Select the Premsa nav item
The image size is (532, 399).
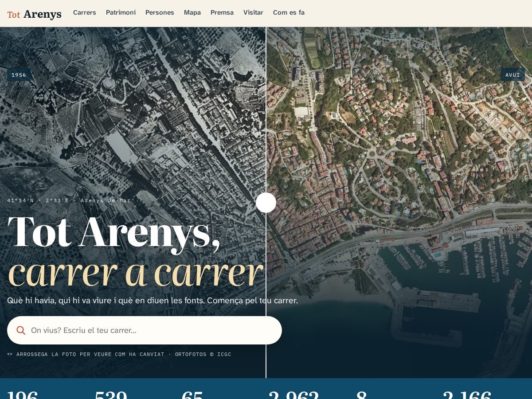coord(222,12)
